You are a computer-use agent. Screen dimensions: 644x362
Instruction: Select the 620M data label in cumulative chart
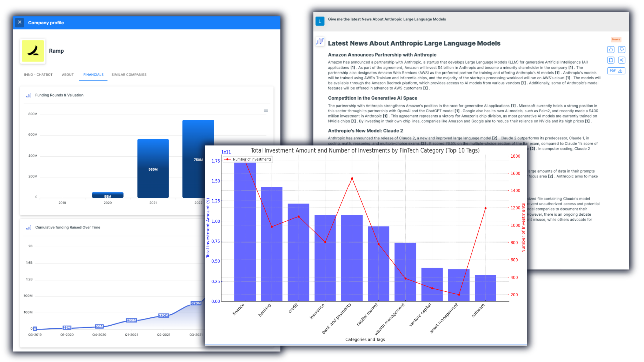click(196, 303)
